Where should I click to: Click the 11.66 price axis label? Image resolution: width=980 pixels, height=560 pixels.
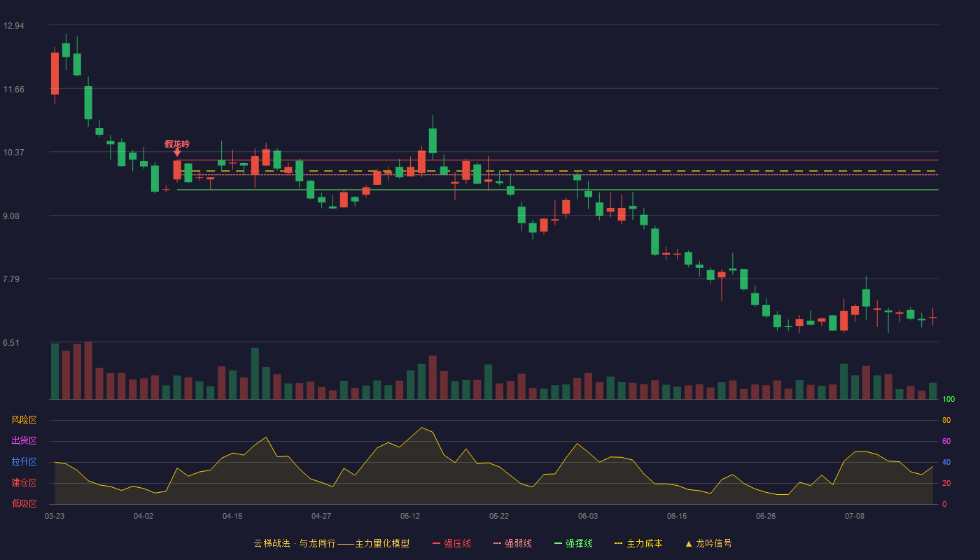(13, 90)
